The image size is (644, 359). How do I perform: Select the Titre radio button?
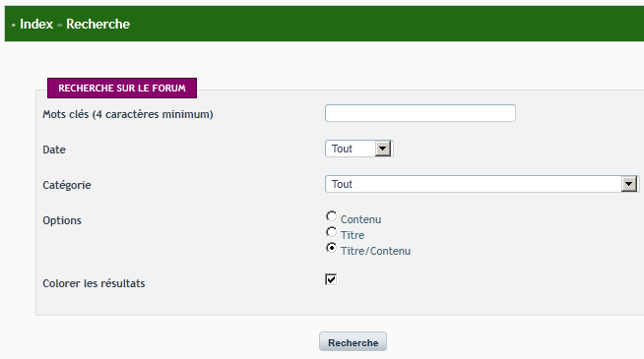(x=331, y=232)
